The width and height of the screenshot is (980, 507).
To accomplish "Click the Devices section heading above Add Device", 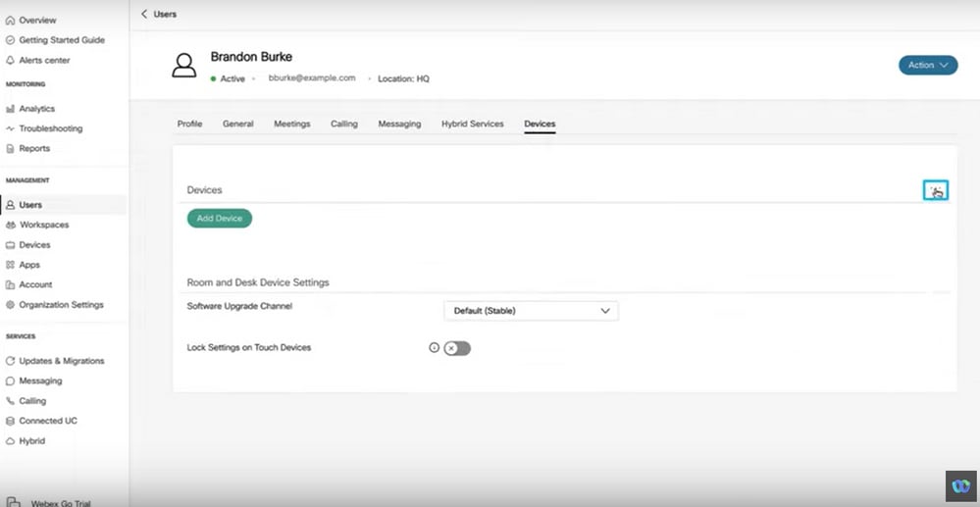I will (204, 189).
